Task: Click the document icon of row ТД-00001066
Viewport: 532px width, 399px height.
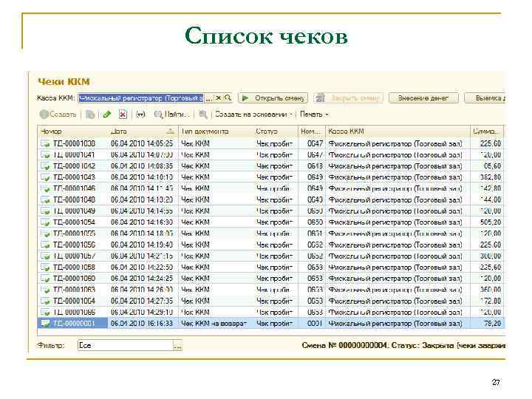Action: [46, 313]
